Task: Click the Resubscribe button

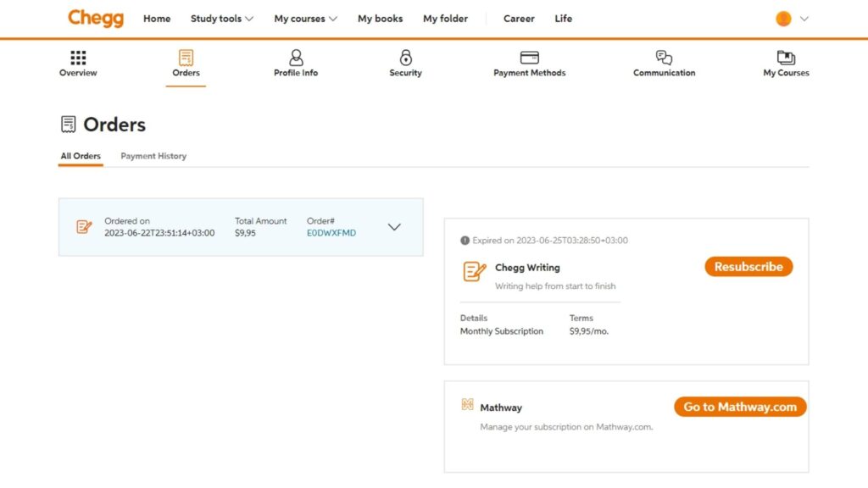Action: pos(748,266)
